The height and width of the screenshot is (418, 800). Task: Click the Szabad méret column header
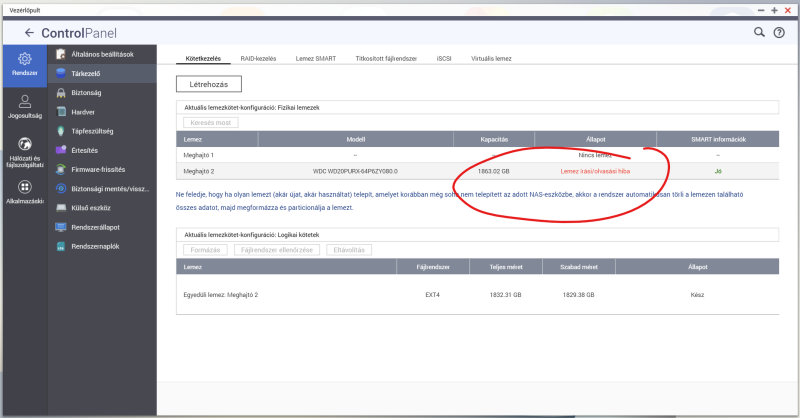point(579,267)
